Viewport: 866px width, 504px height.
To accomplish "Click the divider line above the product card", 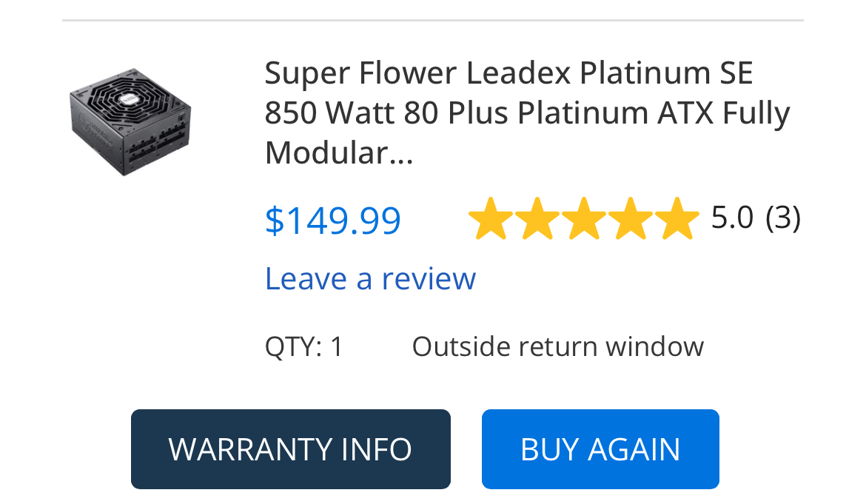I will 433,21.
